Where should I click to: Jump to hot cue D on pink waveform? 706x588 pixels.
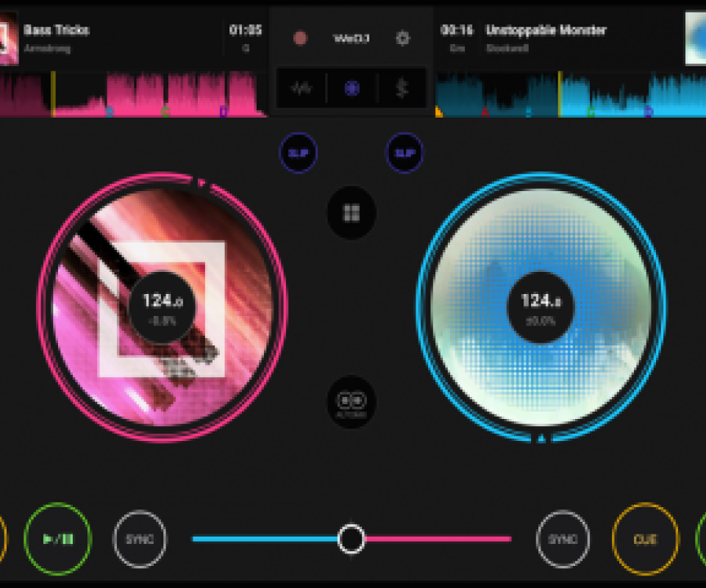[224, 111]
